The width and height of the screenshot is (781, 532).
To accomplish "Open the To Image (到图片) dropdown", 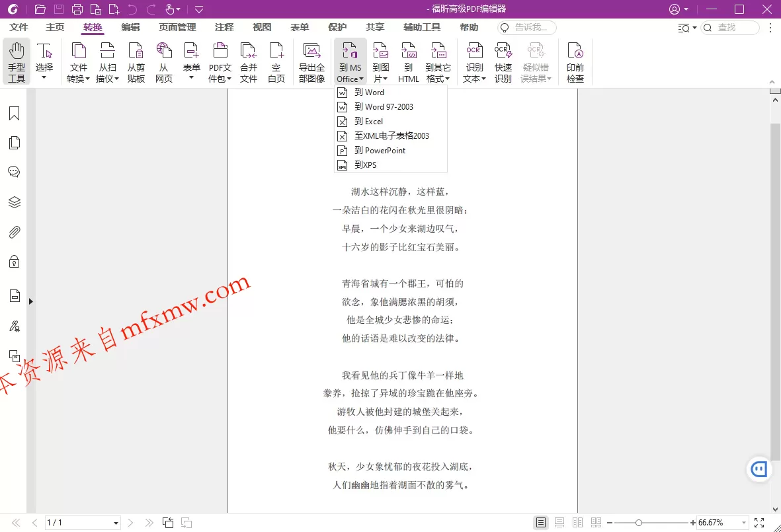I will (x=380, y=61).
